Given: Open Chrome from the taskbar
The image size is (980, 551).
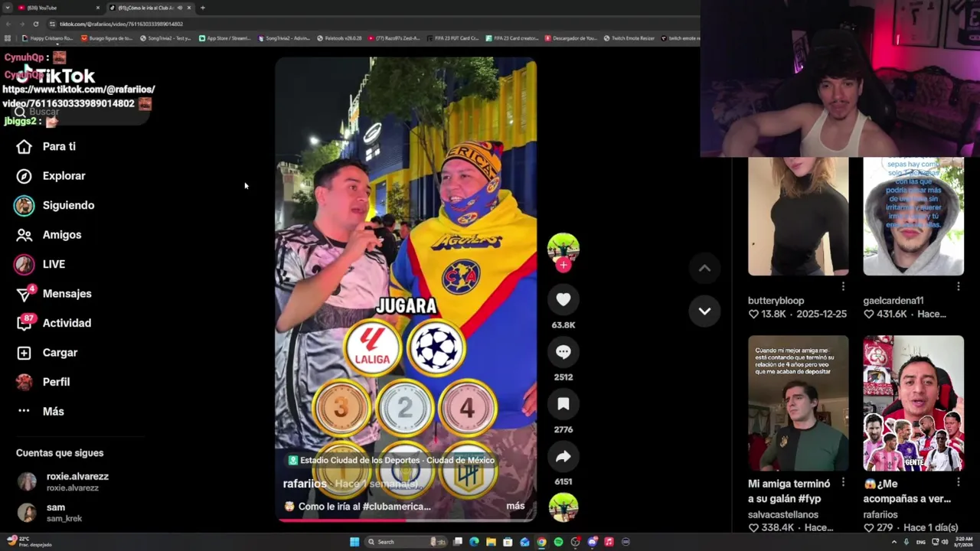Looking at the screenshot, I should (x=541, y=542).
